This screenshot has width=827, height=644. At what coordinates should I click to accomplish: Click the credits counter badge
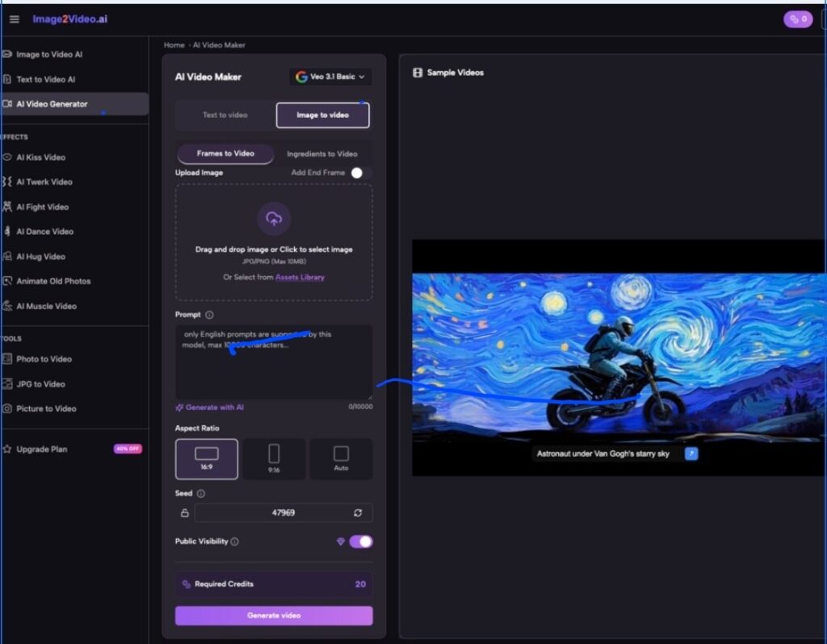798,19
